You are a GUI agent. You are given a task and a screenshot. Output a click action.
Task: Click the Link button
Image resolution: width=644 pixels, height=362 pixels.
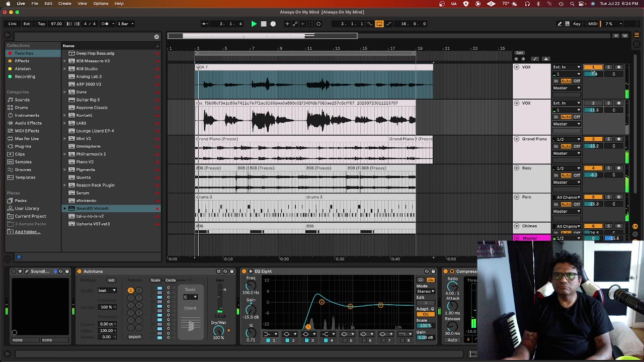tap(13, 24)
